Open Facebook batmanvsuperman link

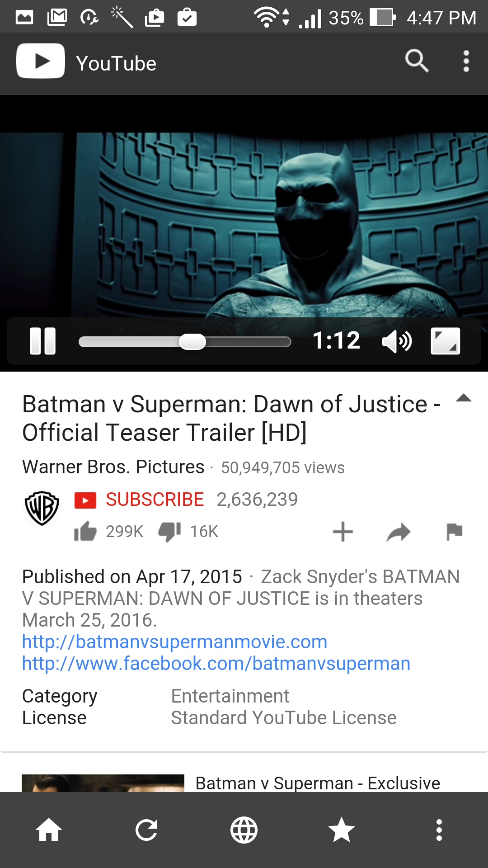tap(216, 664)
